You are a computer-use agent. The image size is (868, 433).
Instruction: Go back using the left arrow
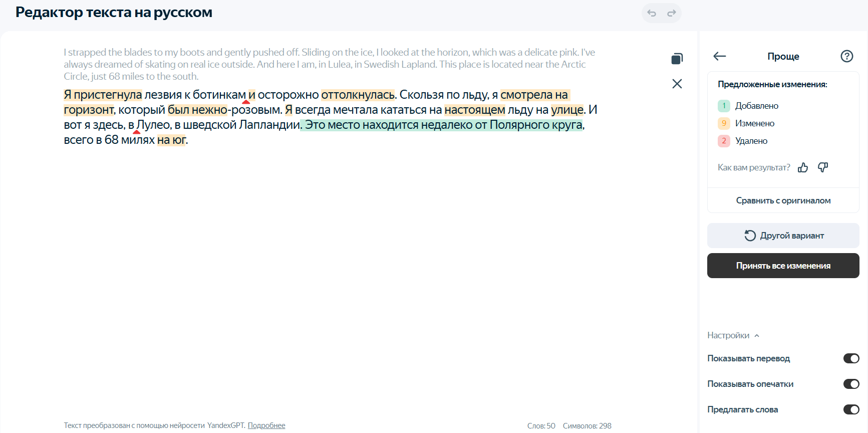click(719, 56)
